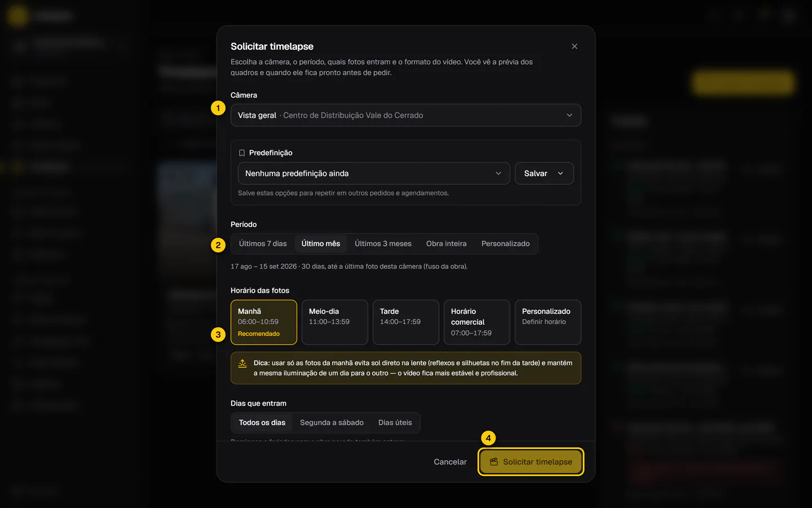The width and height of the screenshot is (812, 508).
Task: Choose Todos os dias for included days
Action: click(262, 423)
